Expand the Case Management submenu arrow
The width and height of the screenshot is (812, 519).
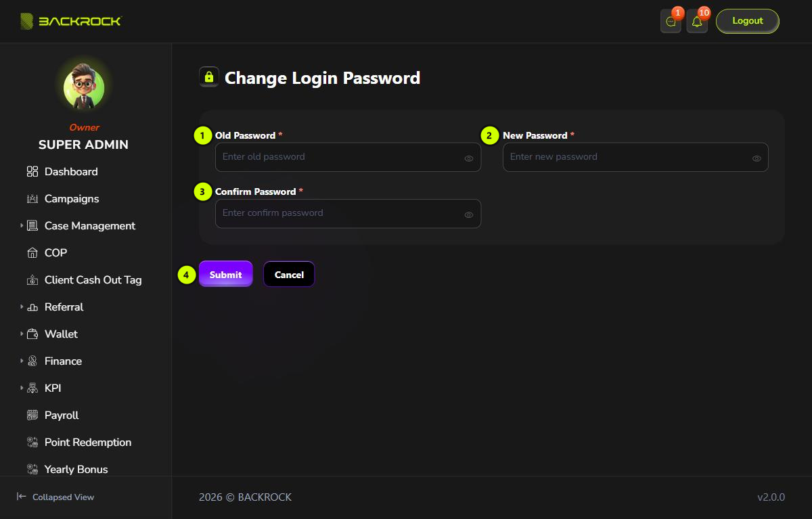(x=22, y=226)
